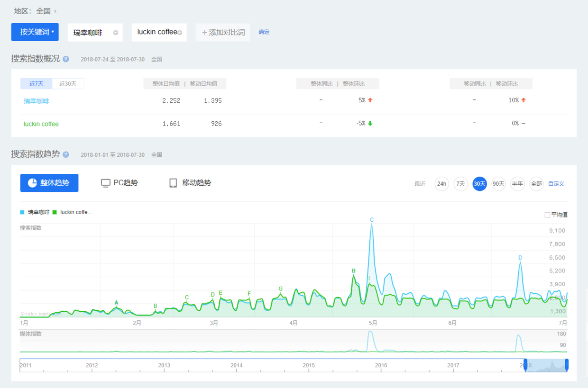
Task: Expand the 地区 全国 region arrow
Action: pyautogui.click(x=55, y=11)
